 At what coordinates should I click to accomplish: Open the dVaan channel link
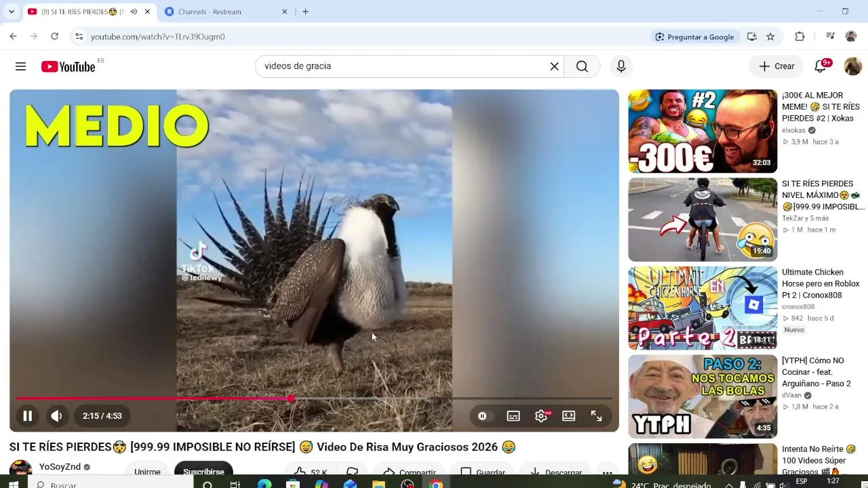pos(791,395)
